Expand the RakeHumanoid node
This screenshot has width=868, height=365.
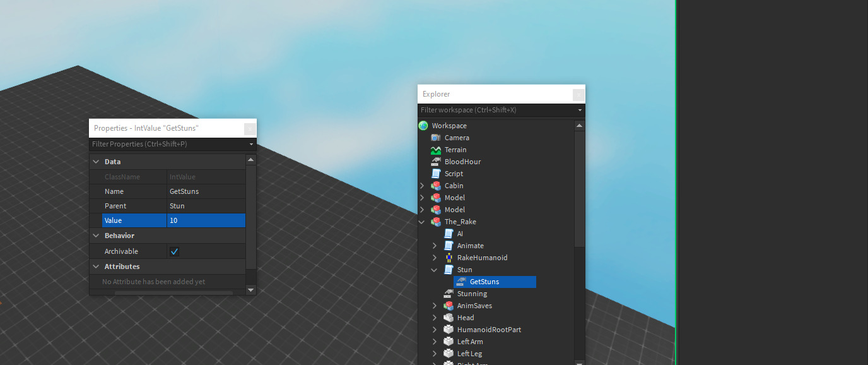435,258
